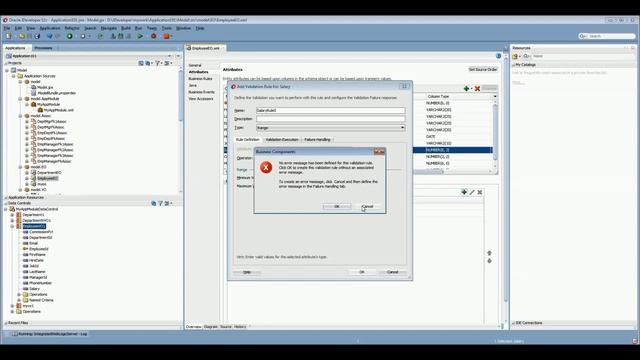Click the Name field of validation rule
Image resolution: width=640 pixels, height=360 pixels.
[331, 111]
